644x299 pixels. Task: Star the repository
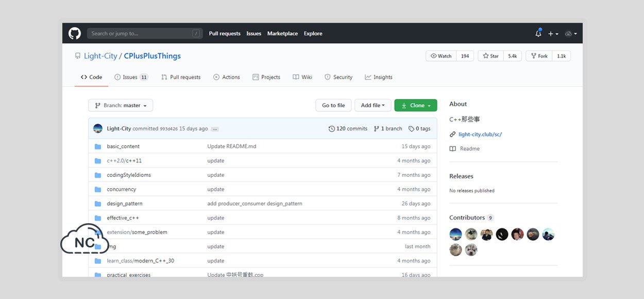tap(490, 56)
